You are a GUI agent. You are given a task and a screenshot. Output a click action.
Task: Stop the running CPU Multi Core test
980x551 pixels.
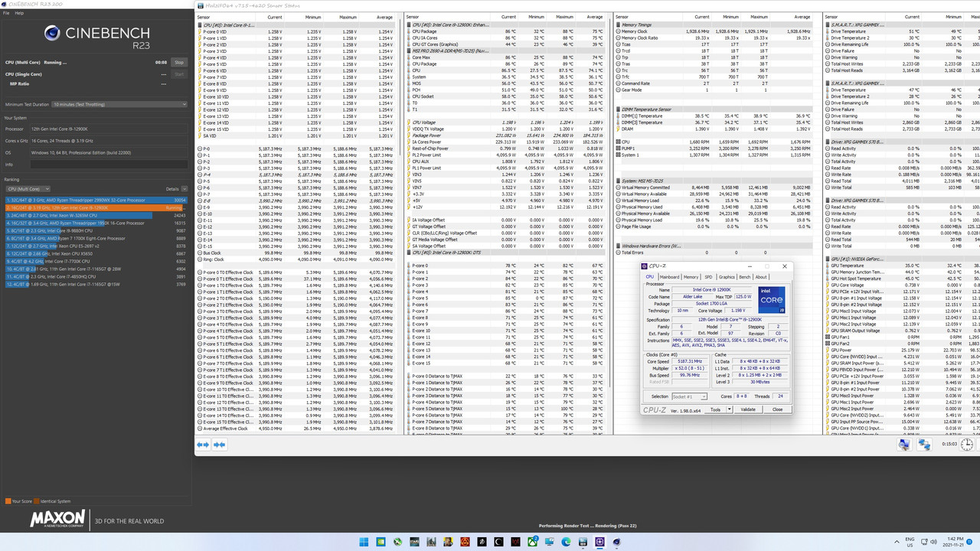pos(179,62)
